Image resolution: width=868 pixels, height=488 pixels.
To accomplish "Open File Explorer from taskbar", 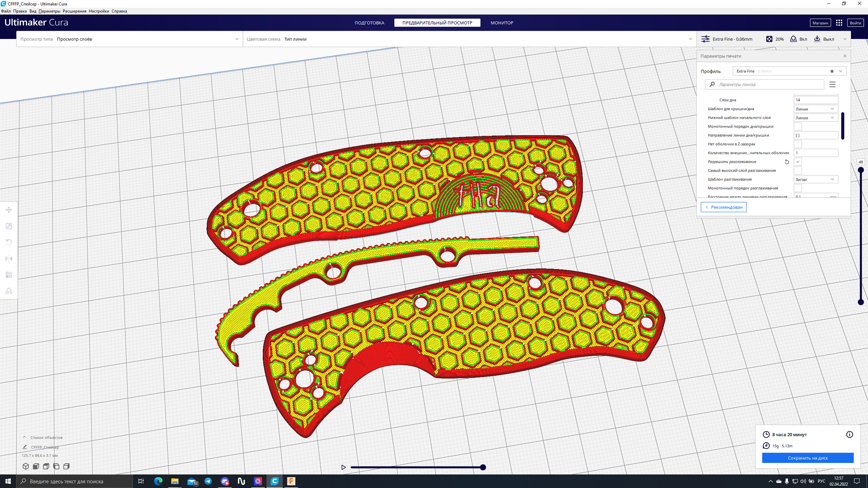I will [x=175, y=481].
